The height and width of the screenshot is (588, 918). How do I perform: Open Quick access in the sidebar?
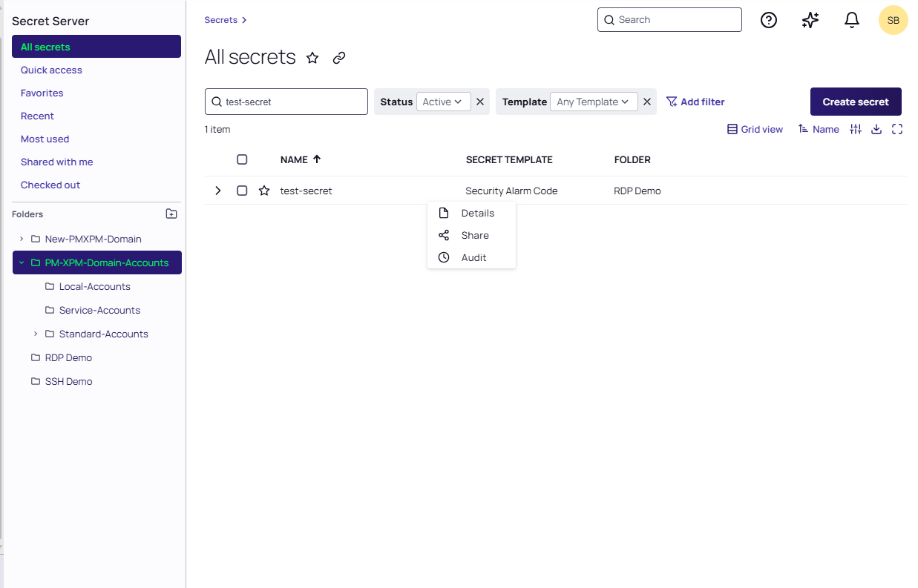pos(51,70)
